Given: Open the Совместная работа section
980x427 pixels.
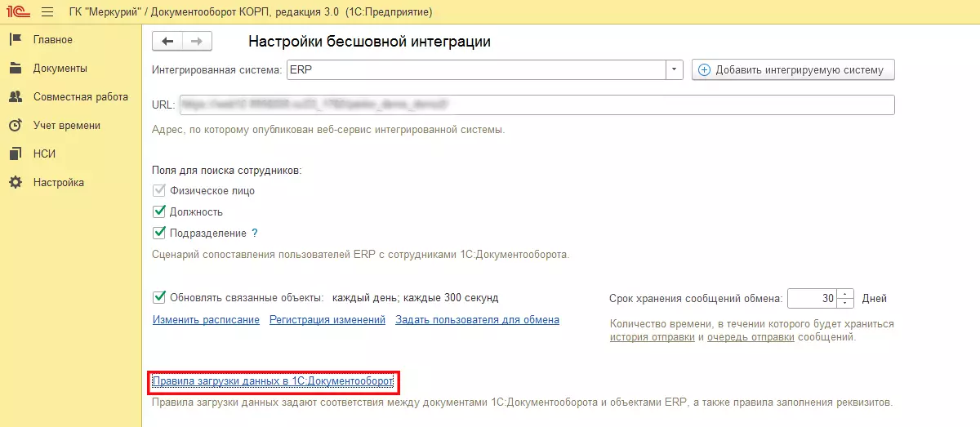Looking at the screenshot, I should click(x=81, y=96).
